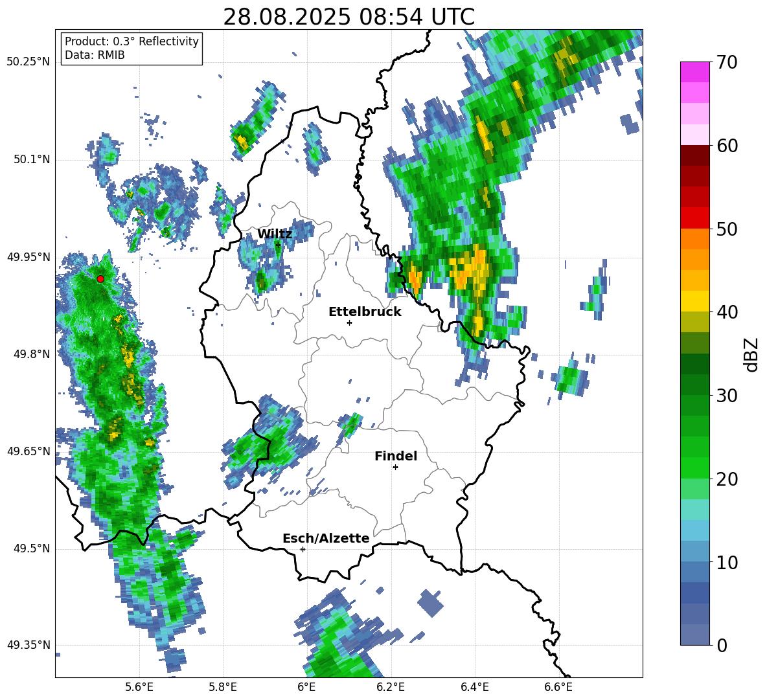Screen dimensions: 767x700
Task: Click the Data: RMIB label
Action: coord(95,55)
